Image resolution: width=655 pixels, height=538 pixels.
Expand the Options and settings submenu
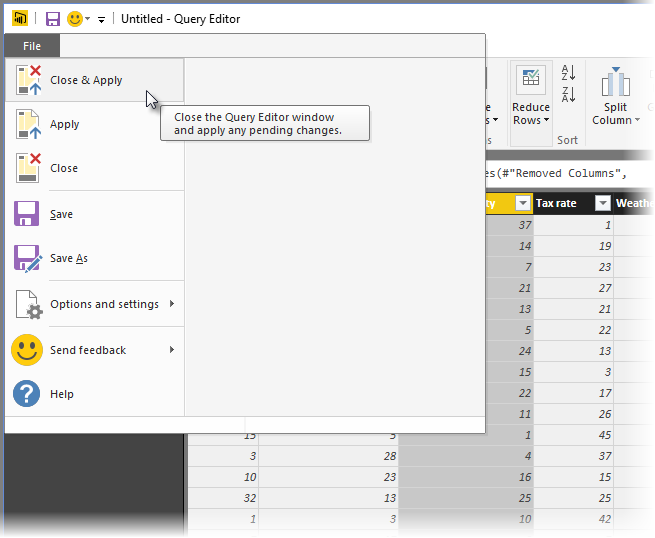[x=104, y=304]
